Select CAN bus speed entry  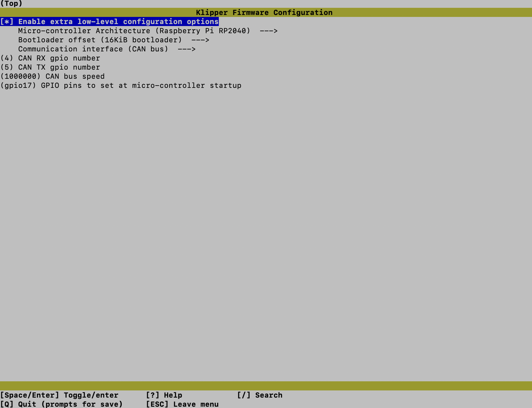tap(52, 76)
